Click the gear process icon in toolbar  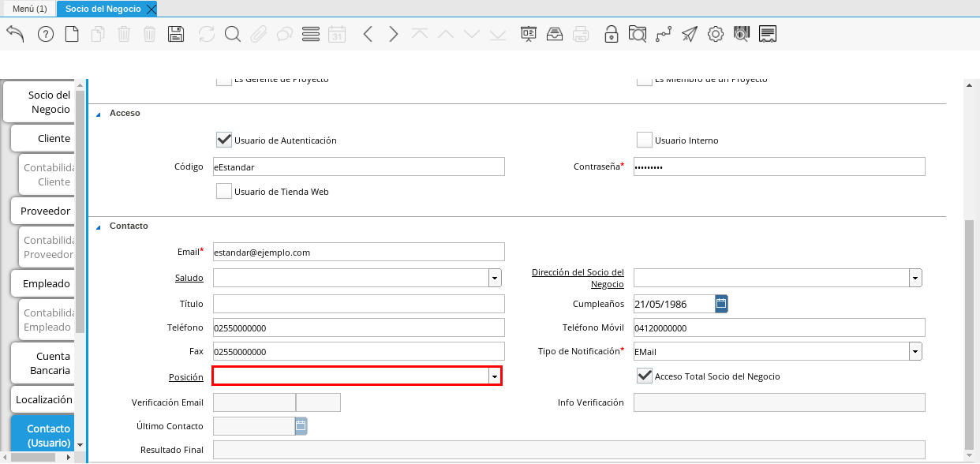[x=716, y=34]
